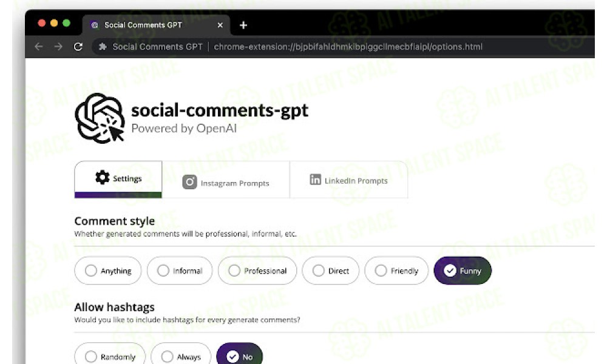607x364 pixels.
Task: Click the social-comments-gpt heading text
Action: tap(220, 110)
